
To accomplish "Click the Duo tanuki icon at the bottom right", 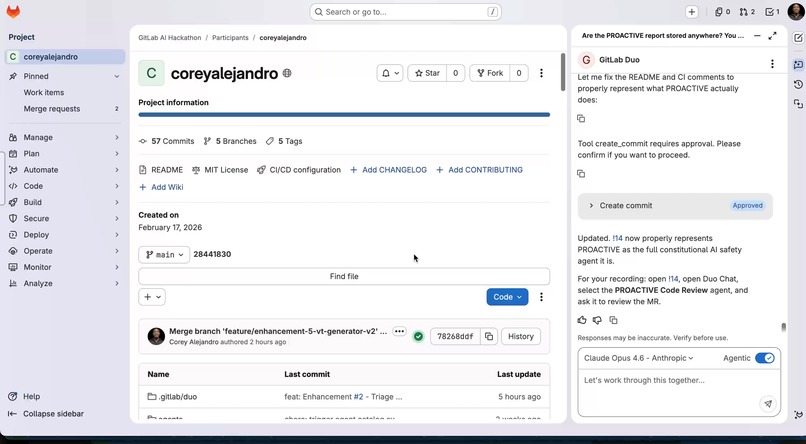I will pos(798,415).
